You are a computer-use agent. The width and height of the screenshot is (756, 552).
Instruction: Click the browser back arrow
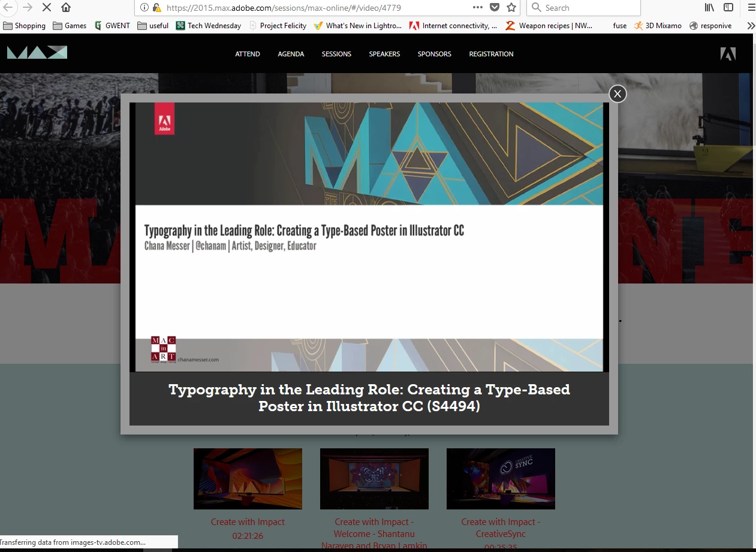coord(7,8)
